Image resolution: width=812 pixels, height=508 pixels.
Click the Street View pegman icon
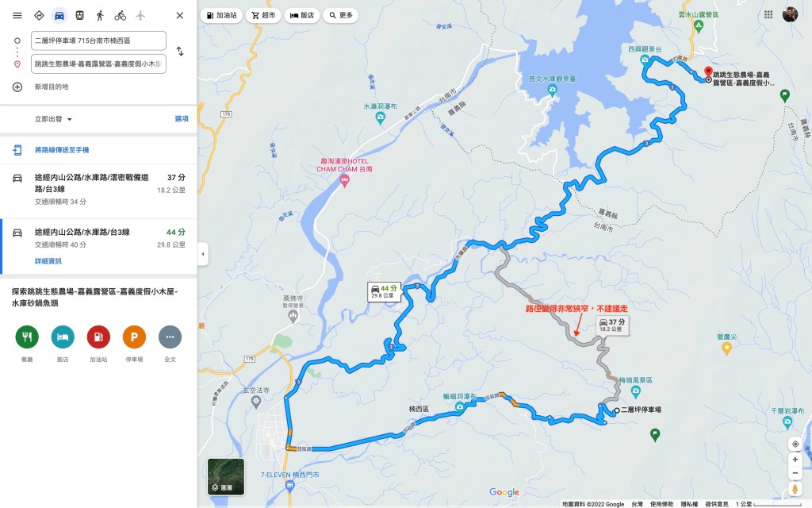[x=795, y=488]
